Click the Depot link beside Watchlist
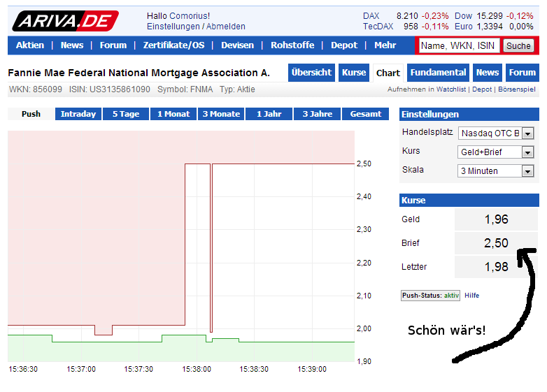547x392 pixels. [x=482, y=89]
